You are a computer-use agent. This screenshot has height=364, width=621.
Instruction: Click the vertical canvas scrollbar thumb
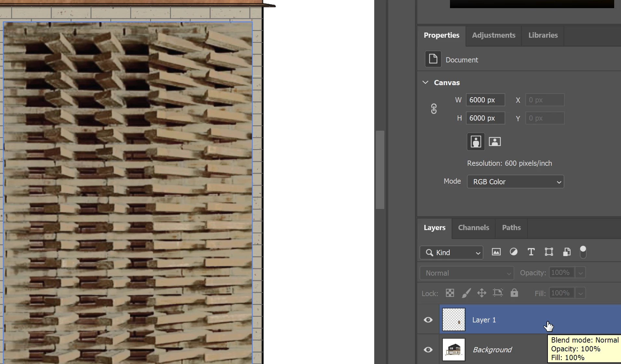[x=380, y=170]
